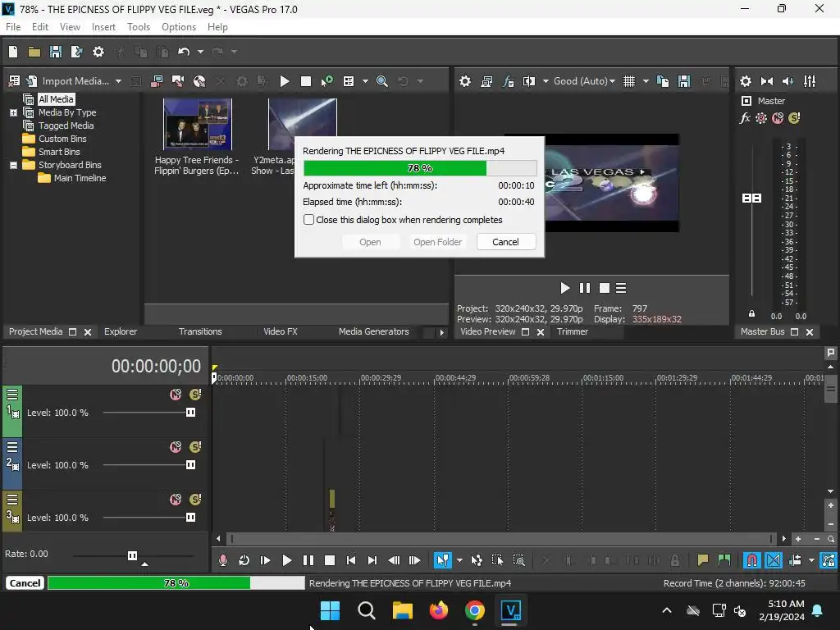Toggle Enable Snapping magnet icon
The height and width of the screenshot is (630, 840).
752,560
